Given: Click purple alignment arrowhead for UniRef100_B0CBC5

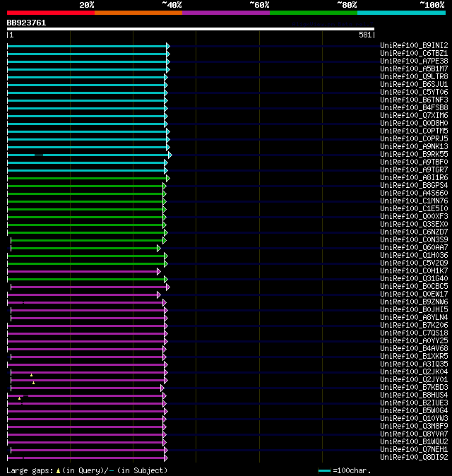Looking at the screenshot, I should 168,287.
